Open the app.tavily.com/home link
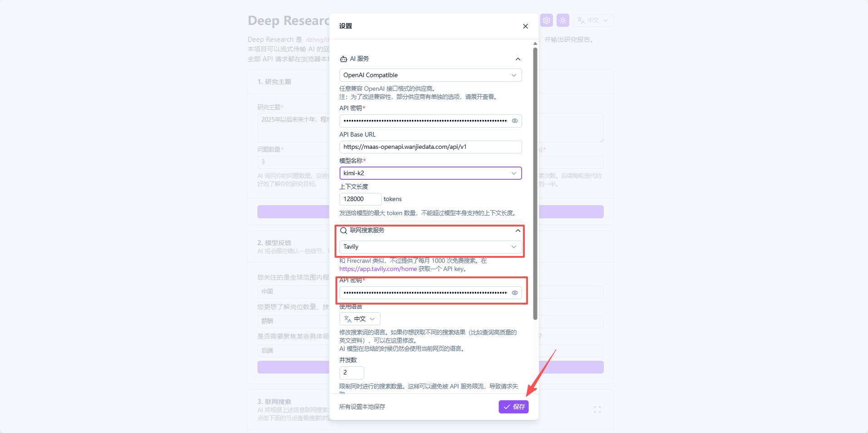The height and width of the screenshot is (433, 868). (378, 269)
